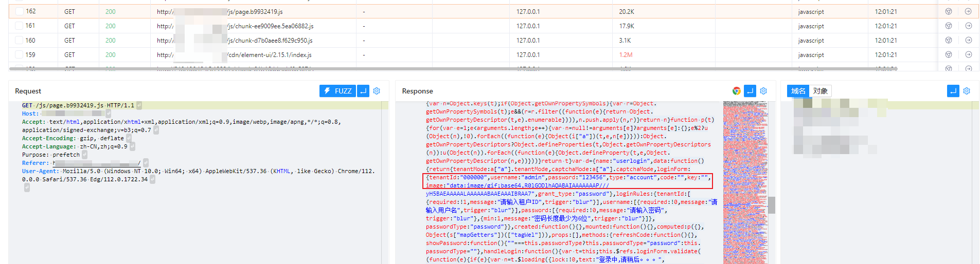Open response in Chrome browser icon
980x264 pixels.
(x=737, y=91)
